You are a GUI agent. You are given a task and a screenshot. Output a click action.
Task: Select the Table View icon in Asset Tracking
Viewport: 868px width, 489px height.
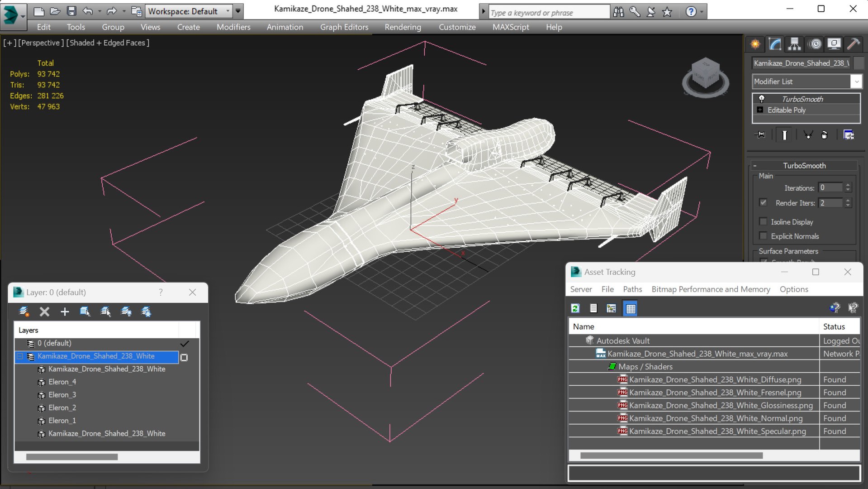(630, 308)
